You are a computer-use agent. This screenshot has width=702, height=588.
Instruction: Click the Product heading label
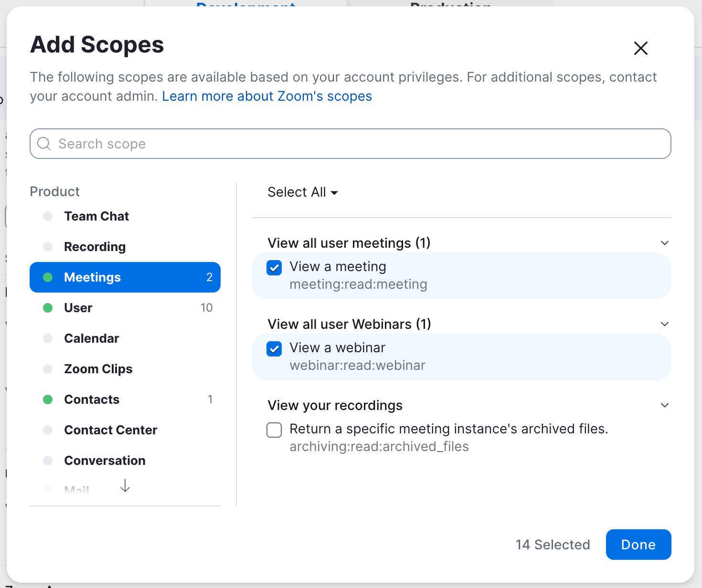click(x=54, y=191)
